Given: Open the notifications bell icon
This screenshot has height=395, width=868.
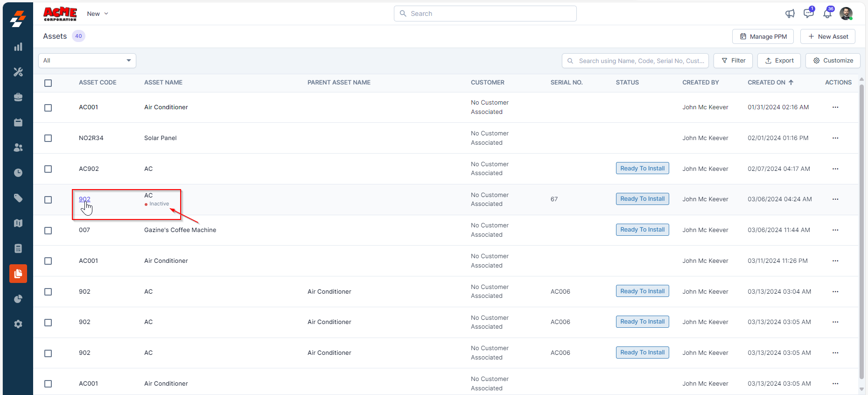Looking at the screenshot, I should (827, 14).
